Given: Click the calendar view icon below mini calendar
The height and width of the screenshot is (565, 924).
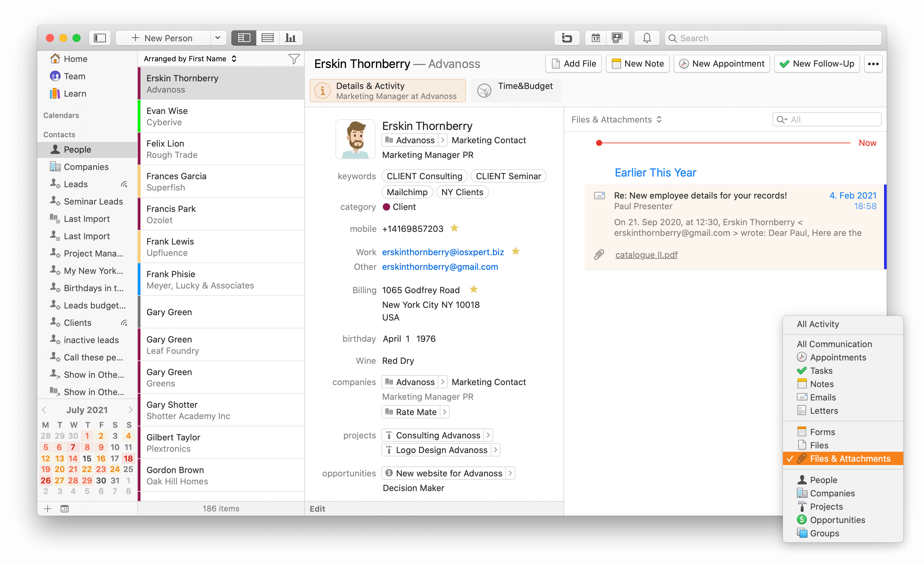Looking at the screenshot, I should pyautogui.click(x=65, y=509).
